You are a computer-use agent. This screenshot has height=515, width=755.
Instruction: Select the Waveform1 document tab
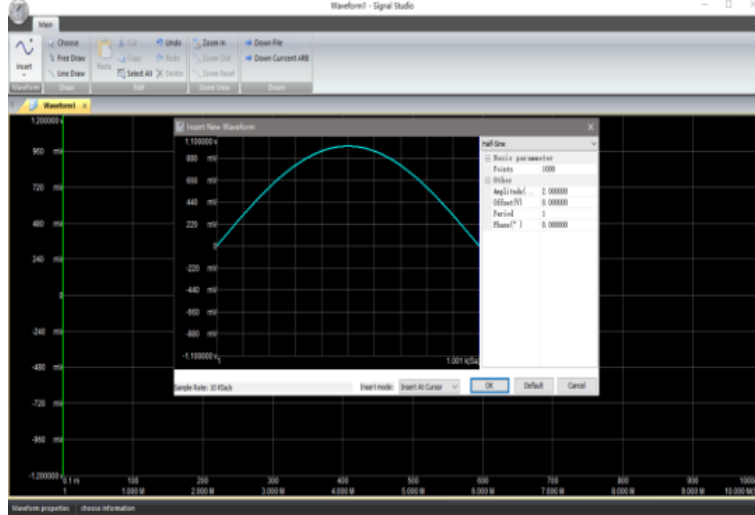58,105
